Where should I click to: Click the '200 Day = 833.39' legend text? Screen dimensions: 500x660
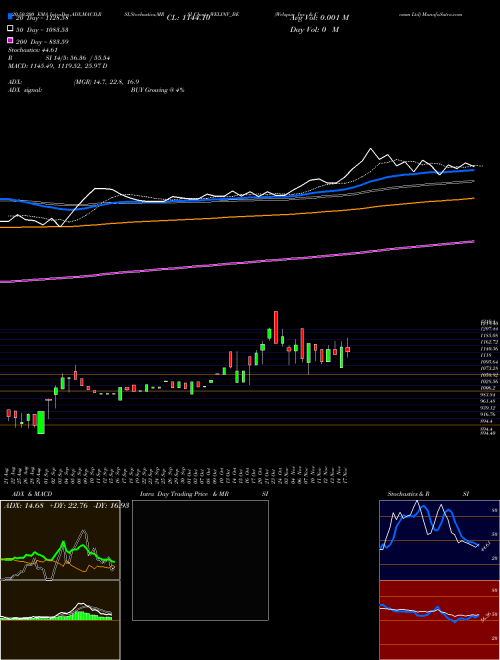click(43, 42)
